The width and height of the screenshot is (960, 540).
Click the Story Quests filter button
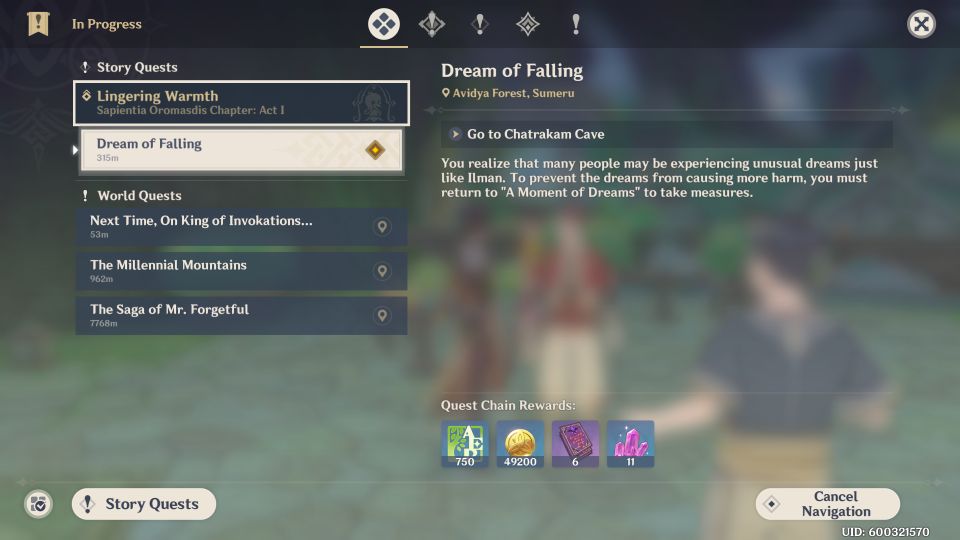[144, 504]
